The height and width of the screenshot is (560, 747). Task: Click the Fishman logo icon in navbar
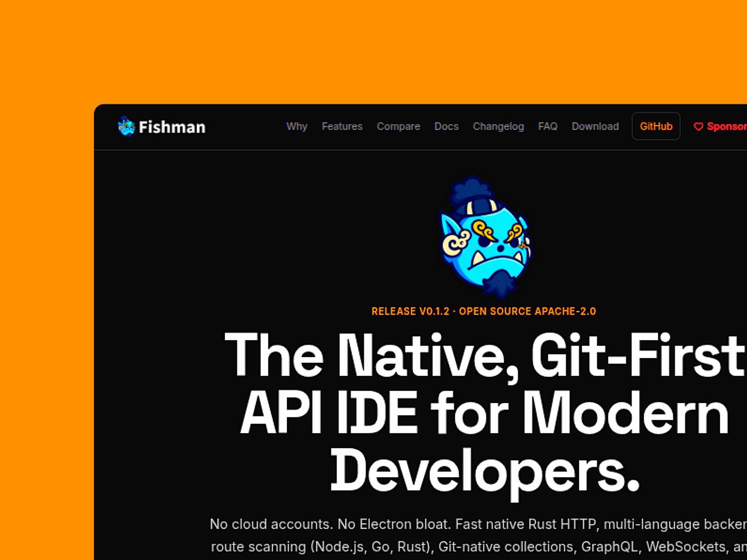tap(126, 126)
